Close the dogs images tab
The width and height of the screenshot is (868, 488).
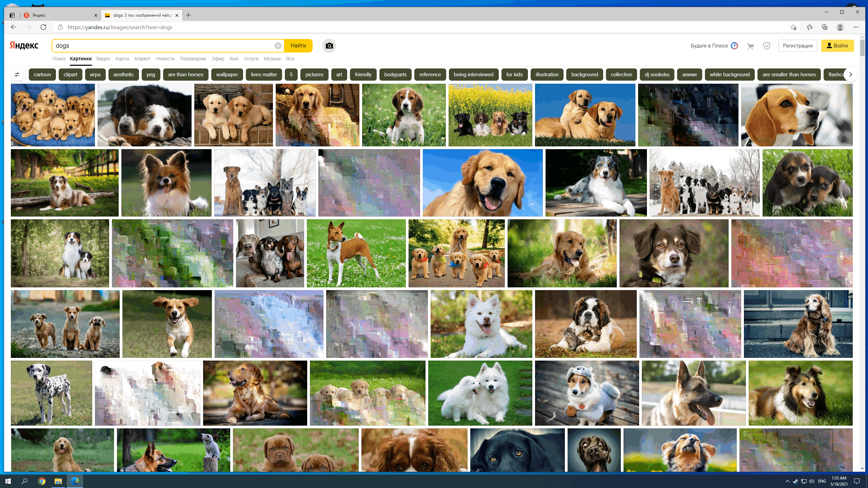(x=177, y=15)
